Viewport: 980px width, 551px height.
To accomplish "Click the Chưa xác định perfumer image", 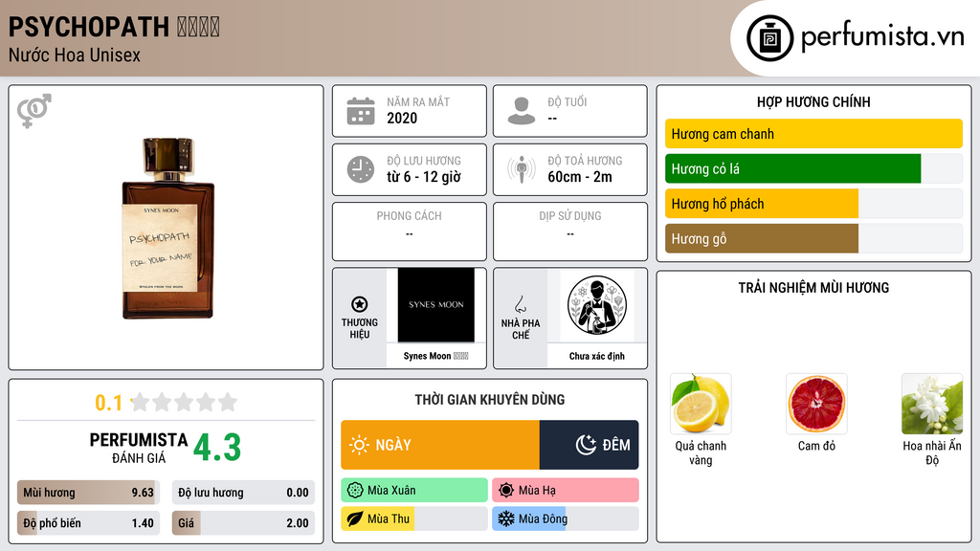I will click(x=597, y=305).
